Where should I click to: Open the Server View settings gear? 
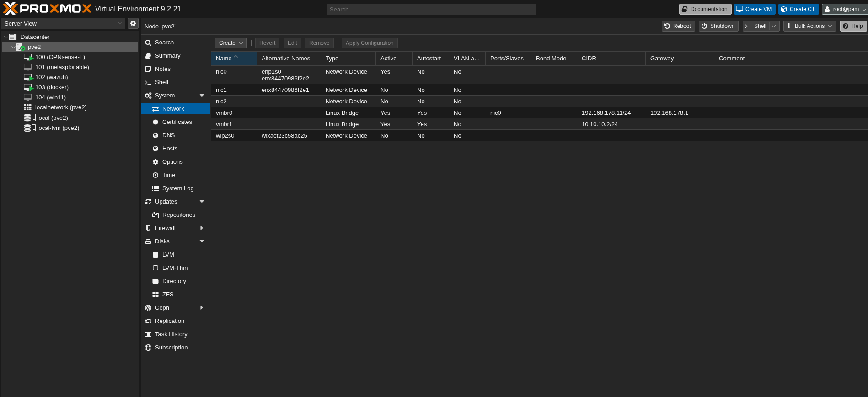tap(133, 23)
